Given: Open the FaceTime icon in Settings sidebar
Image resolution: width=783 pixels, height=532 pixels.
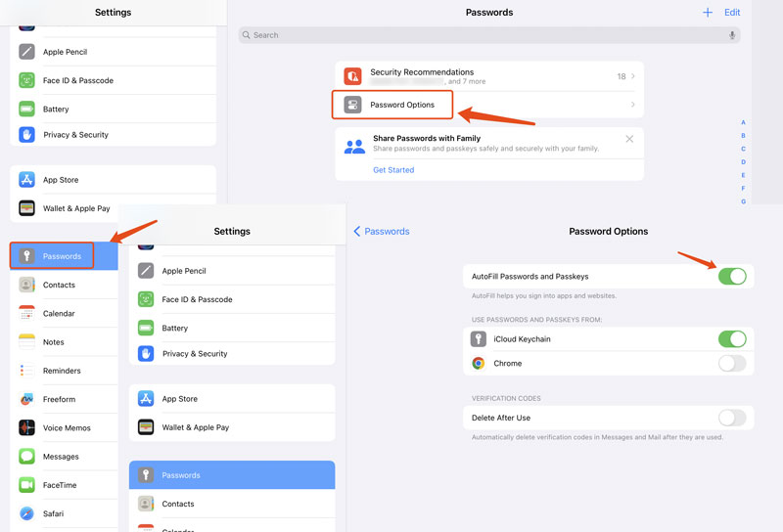Looking at the screenshot, I should pos(27,485).
